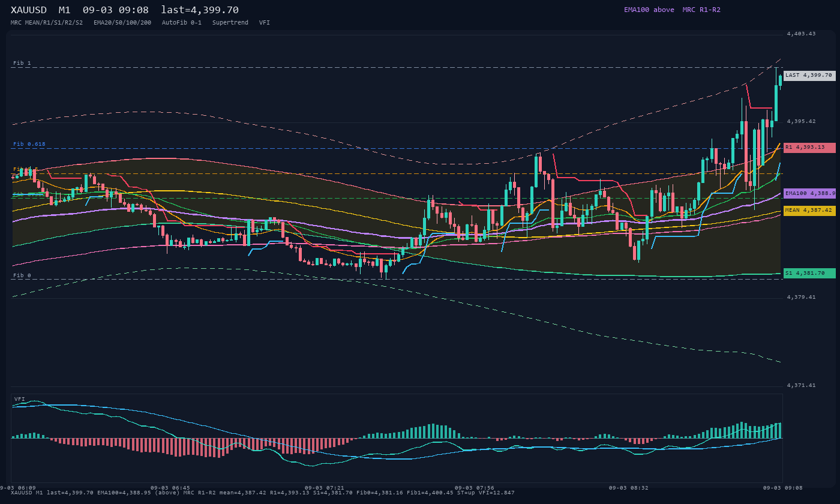Click the 4,379.41 price axis label
The height and width of the screenshot is (504, 840).
pos(802,297)
